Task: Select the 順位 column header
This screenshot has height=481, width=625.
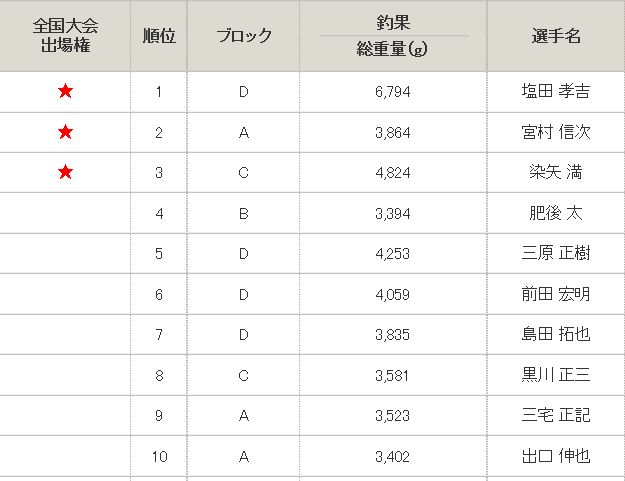Action: point(159,36)
